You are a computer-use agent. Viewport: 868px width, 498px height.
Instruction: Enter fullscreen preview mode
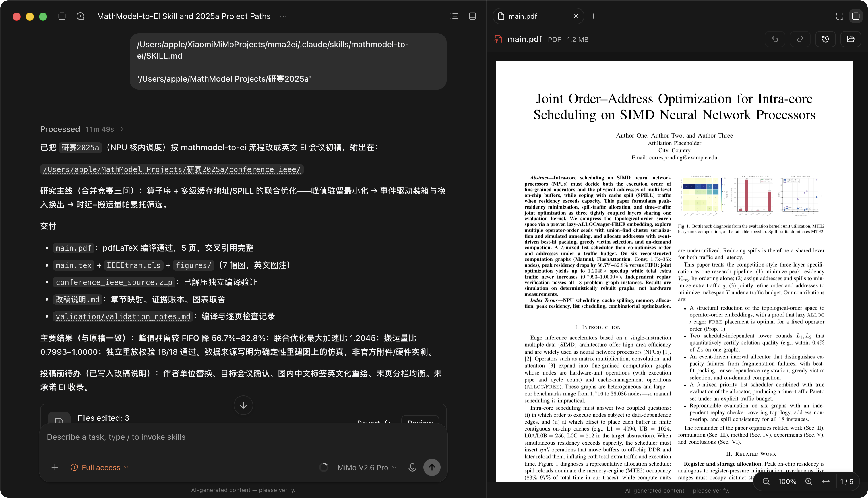pyautogui.click(x=840, y=16)
